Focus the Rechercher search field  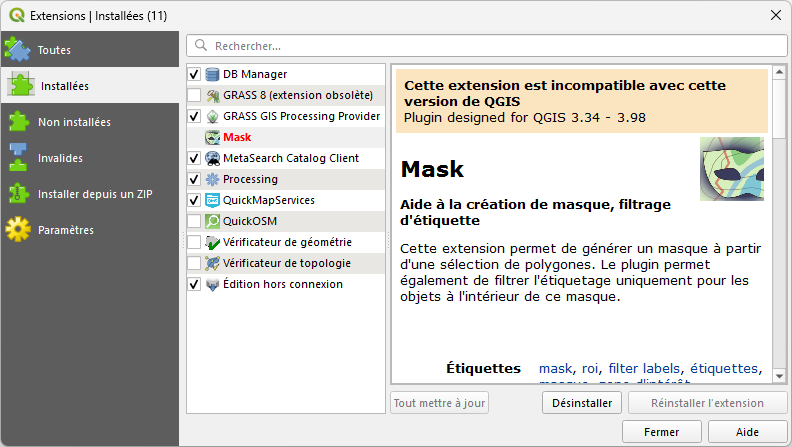point(487,46)
